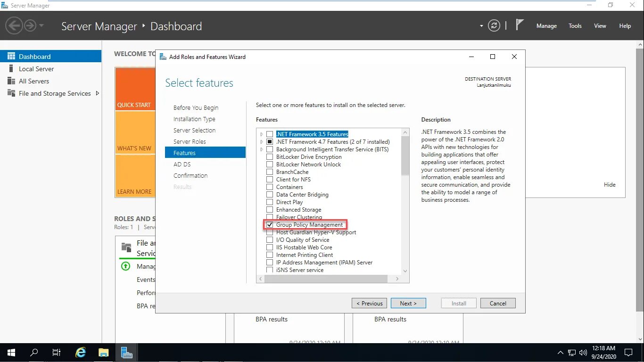Image resolution: width=644 pixels, height=362 pixels.
Task: Open File Explorer from taskbar
Action: [104, 353]
